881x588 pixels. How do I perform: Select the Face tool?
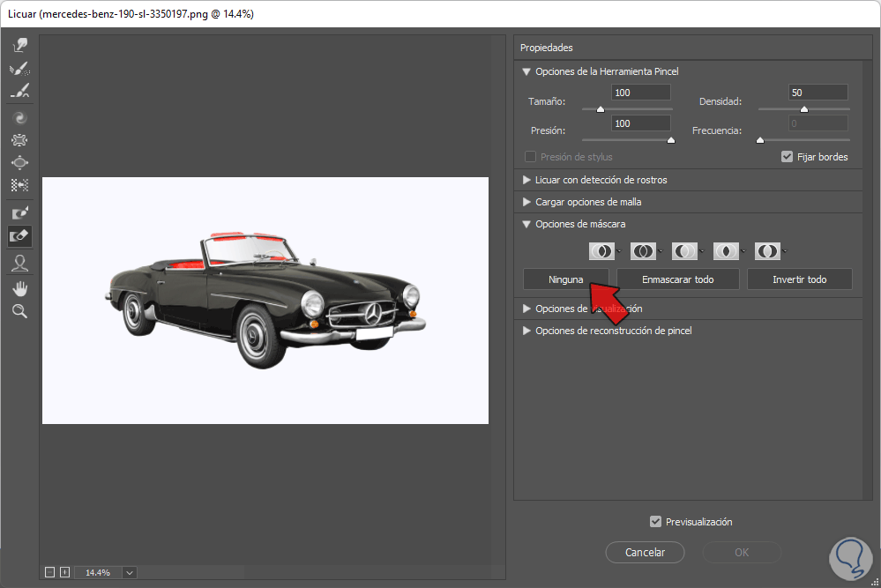pos(19,262)
